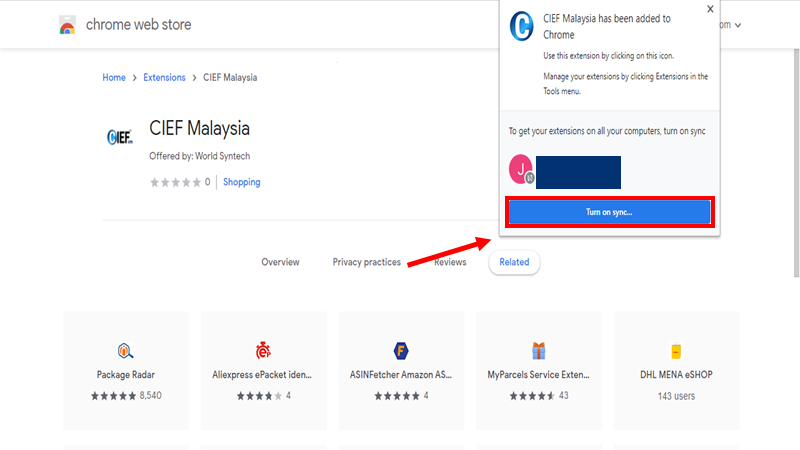Click the CIEF icon in the added-to-Chrome popup

pos(521,26)
